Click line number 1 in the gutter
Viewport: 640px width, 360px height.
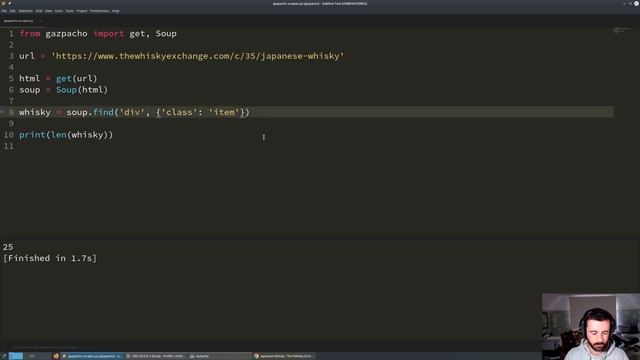coord(11,33)
